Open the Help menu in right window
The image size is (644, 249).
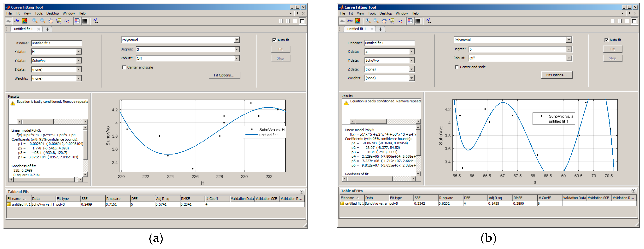(x=415, y=14)
